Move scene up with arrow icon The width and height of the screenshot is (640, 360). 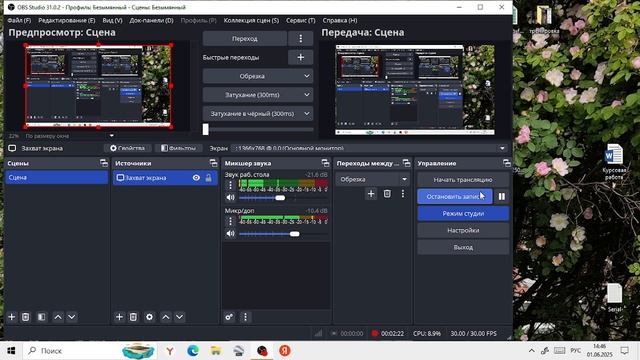click(x=58, y=317)
